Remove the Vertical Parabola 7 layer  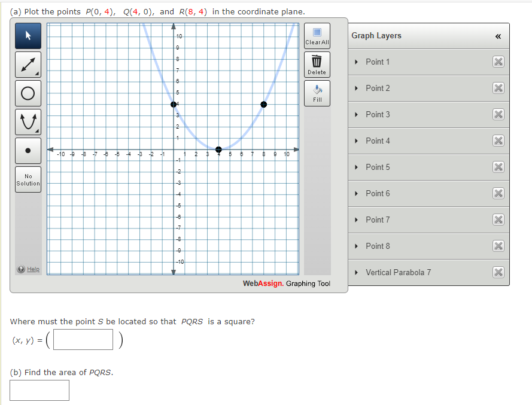pos(498,272)
